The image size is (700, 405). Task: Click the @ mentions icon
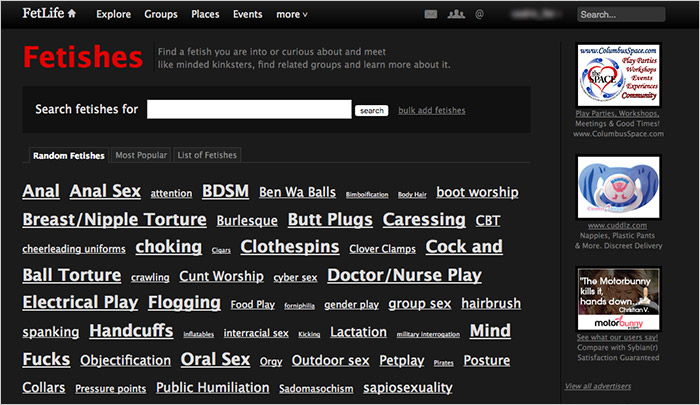pyautogui.click(x=480, y=15)
